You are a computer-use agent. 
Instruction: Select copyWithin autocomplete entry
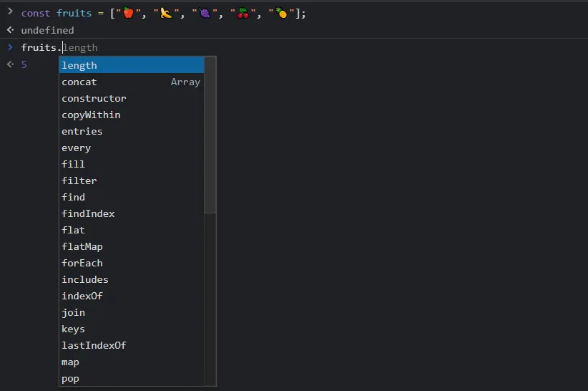[x=131, y=115]
